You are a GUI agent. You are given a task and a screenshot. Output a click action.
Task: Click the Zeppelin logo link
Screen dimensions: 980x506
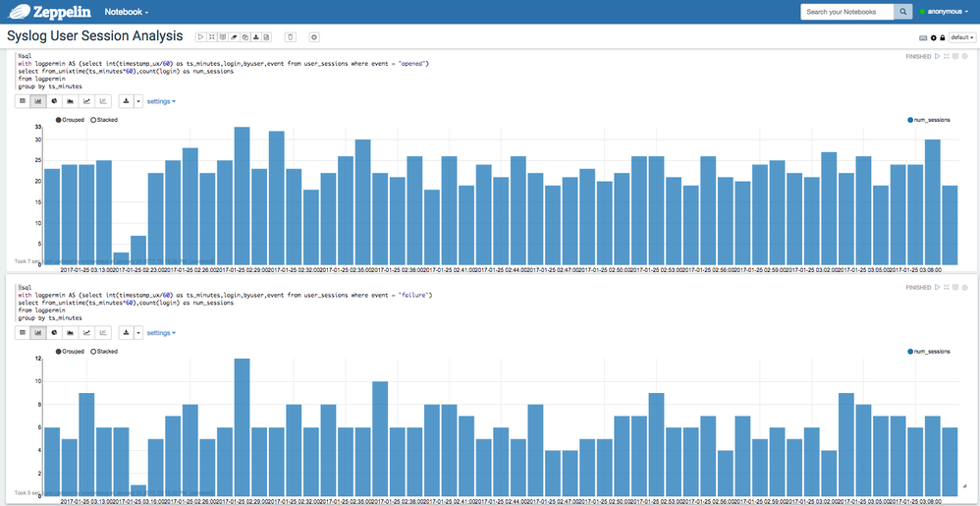tap(49, 13)
